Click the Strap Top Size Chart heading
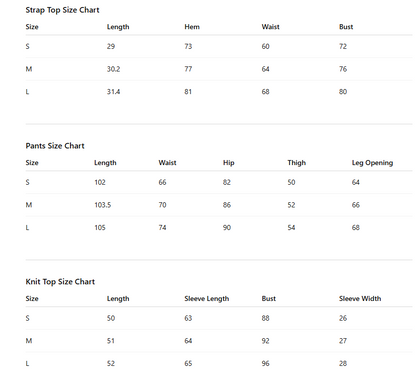 click(x=62, y=10)
